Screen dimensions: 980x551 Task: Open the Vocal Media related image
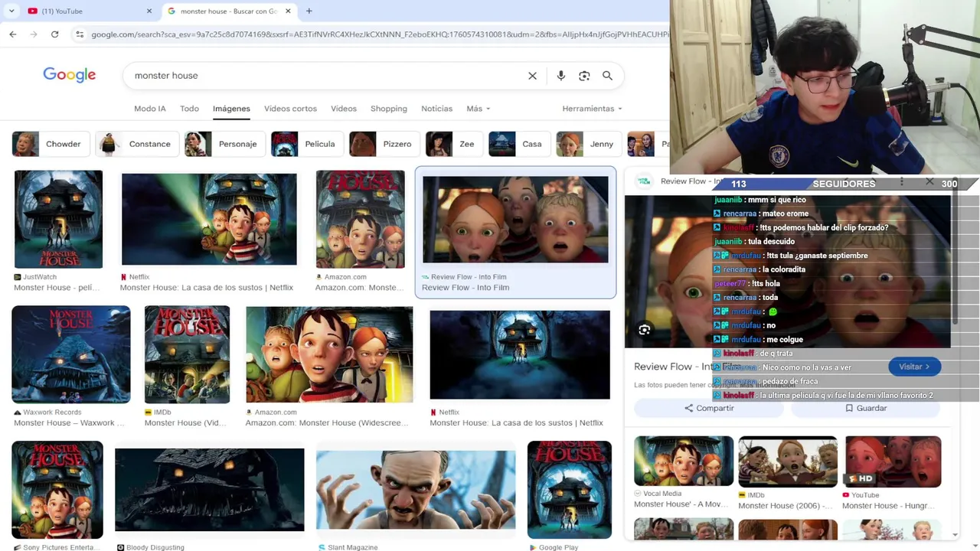click(684, 461)
